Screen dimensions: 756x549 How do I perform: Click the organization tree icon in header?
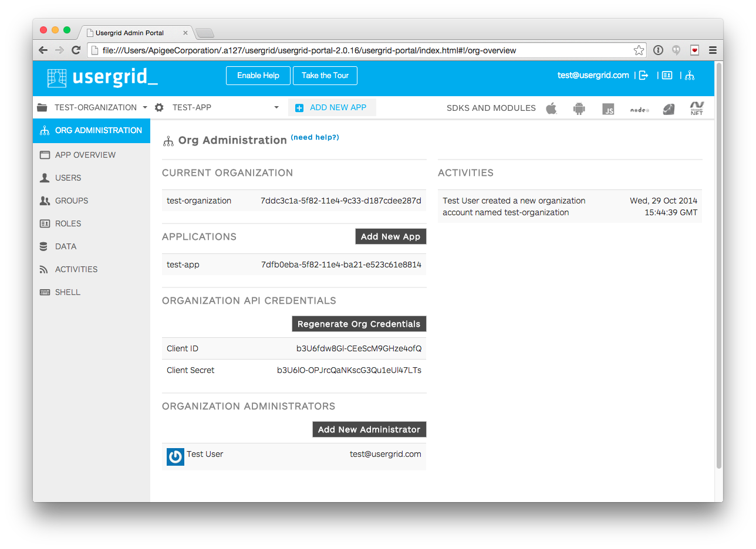coord(690,75)
